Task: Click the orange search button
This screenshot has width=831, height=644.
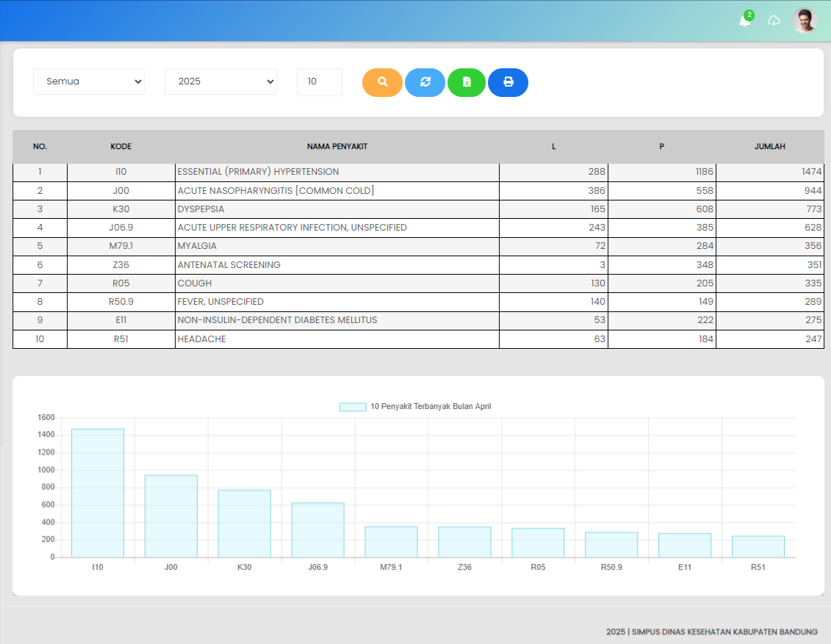Action: coord(382,82)
